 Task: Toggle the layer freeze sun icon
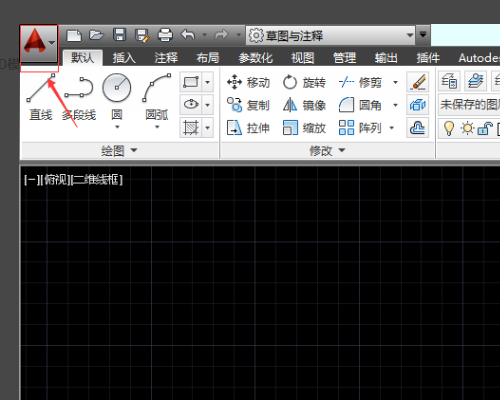click(467, 128)
